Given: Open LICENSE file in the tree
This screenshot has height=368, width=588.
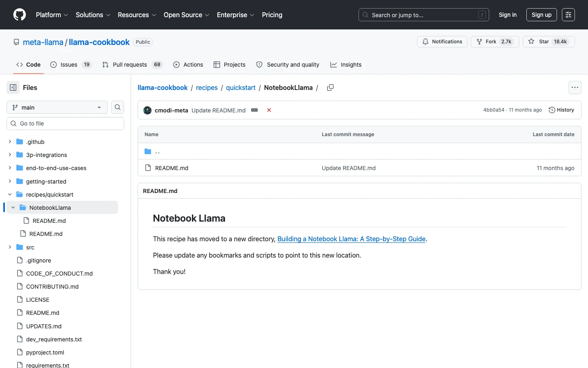Looking at the screenshot, I should [x=38, y=300].
